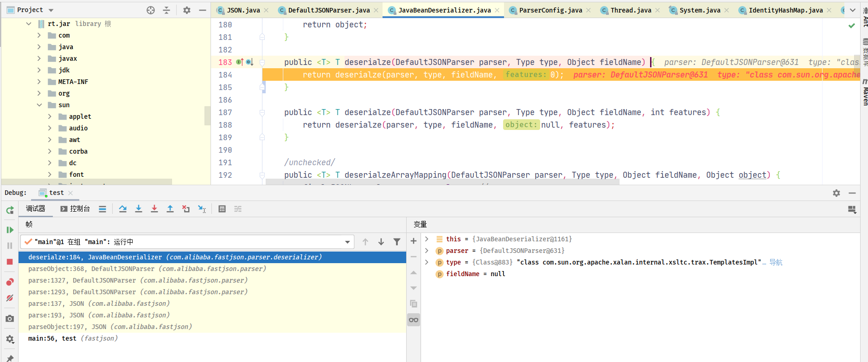Click Trace Current Stream Chain icon
The width and height of the screenshot is (868, 362).
point(238,209)
